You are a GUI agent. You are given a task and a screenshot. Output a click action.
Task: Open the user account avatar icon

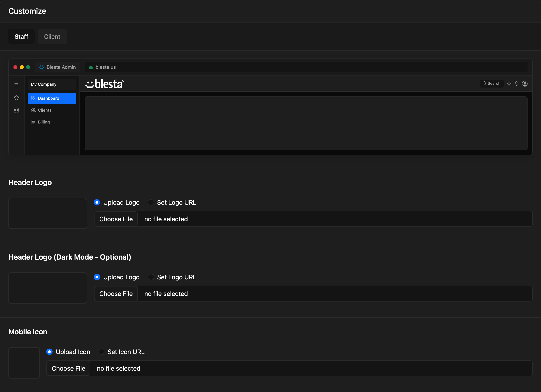click(x=525, y=84)
